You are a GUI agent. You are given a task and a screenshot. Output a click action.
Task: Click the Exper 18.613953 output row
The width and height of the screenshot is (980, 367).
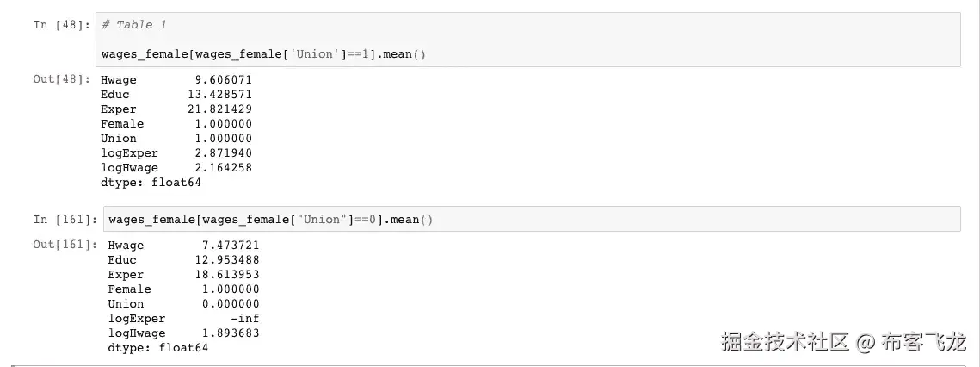click(x=183, y=274)
